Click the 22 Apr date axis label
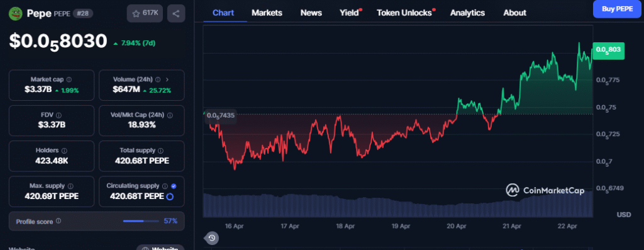The width and height of the screenshot is (644, 250). point(567,226)
